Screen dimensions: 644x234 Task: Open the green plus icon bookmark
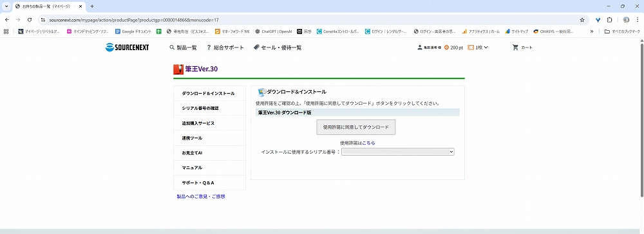tap(159, 31)
